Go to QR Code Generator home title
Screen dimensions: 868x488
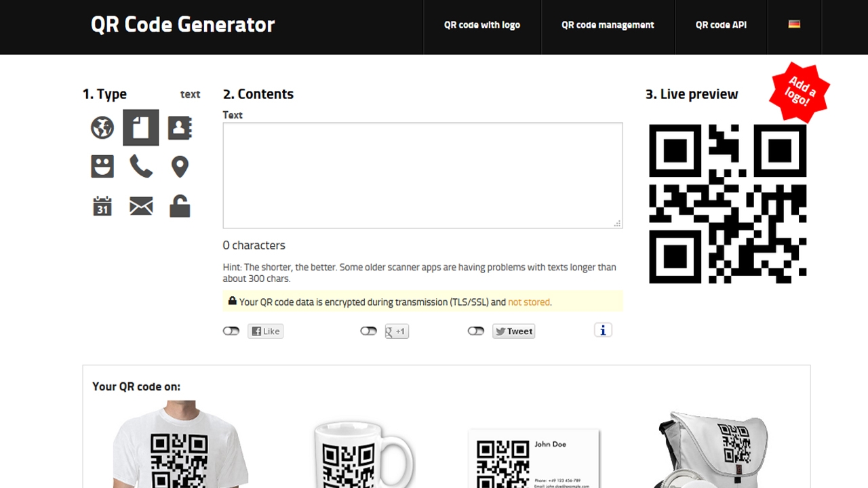pyautogui.click(x=183, y=24)
